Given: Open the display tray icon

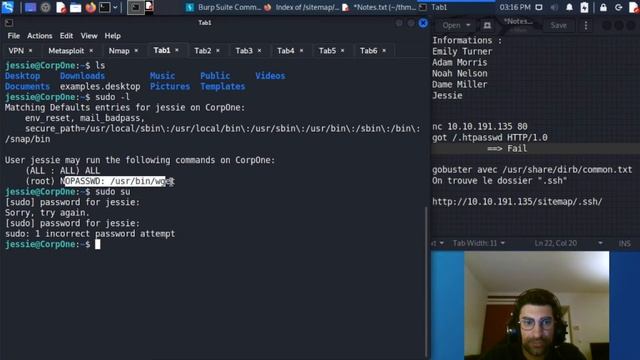Looking at the screenshot, I should 539,7.
